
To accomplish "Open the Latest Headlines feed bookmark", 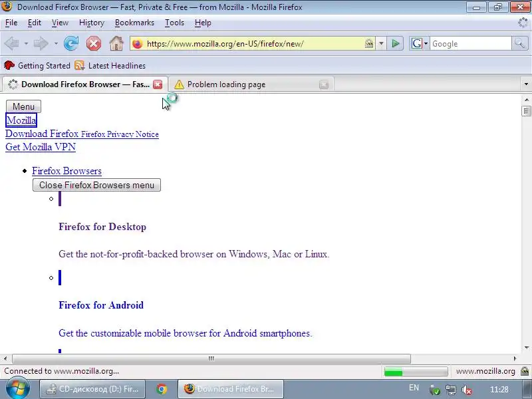I will (x=110, y=65).
